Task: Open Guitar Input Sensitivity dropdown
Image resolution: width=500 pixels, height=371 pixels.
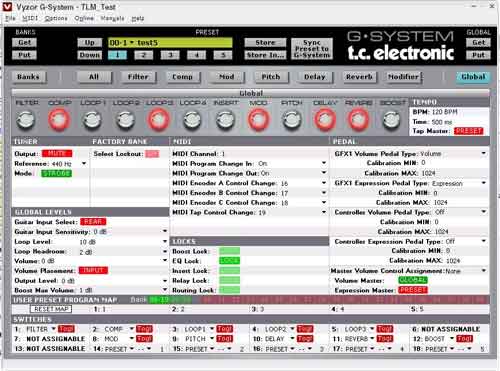Action: point(165,231)
